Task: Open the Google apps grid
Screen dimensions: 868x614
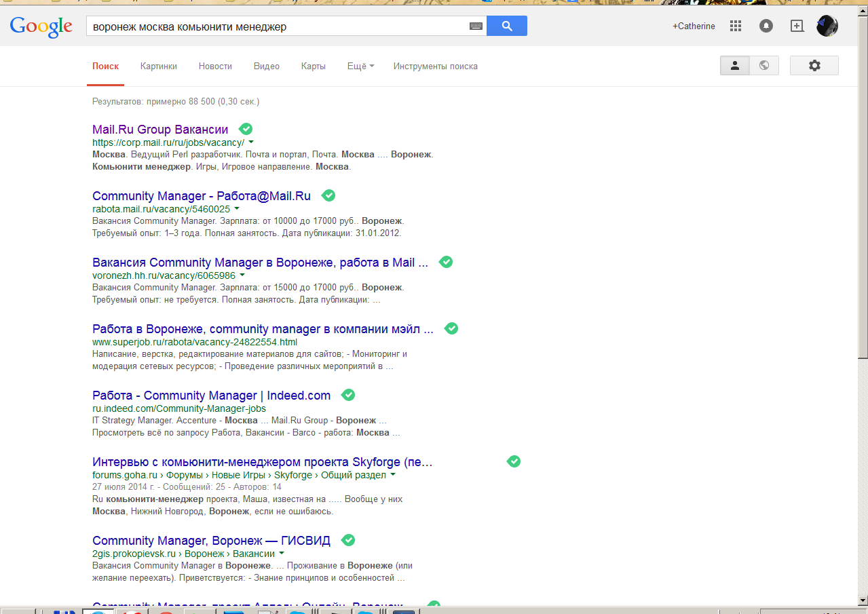Action: tap(735, 26)
